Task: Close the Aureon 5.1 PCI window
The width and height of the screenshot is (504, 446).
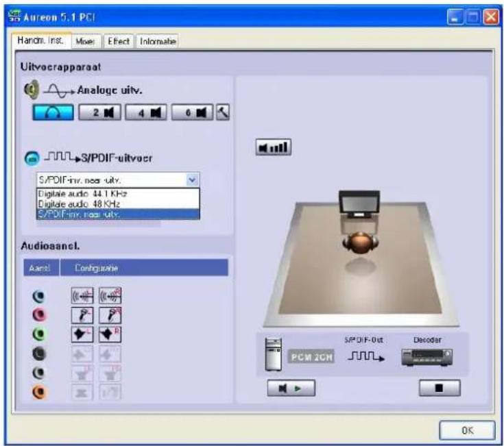Action: (x=492, y=16)
